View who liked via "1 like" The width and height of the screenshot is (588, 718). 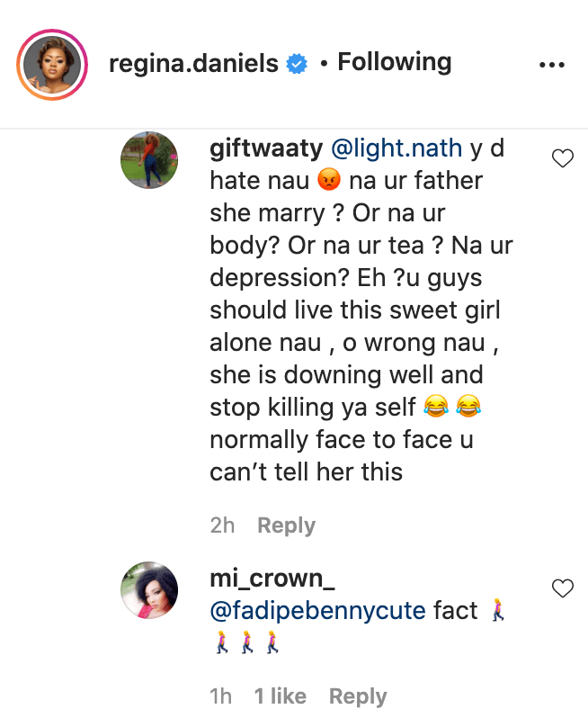(280, 696)
